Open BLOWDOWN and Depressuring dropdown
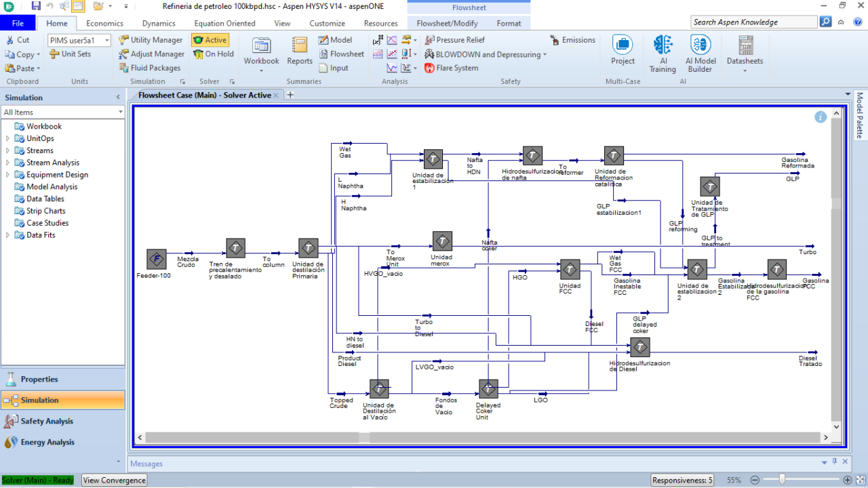This screenshot has width=868, height=488. point(545,55)
